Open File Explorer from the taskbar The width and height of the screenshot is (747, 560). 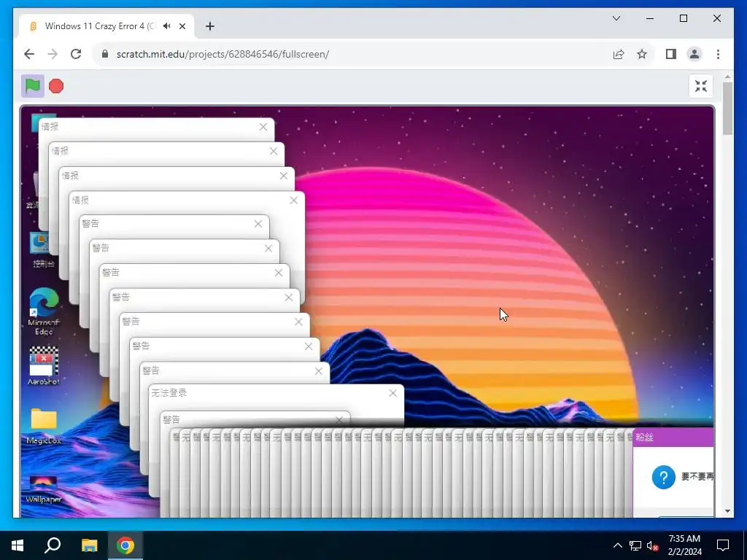(89, 545)
